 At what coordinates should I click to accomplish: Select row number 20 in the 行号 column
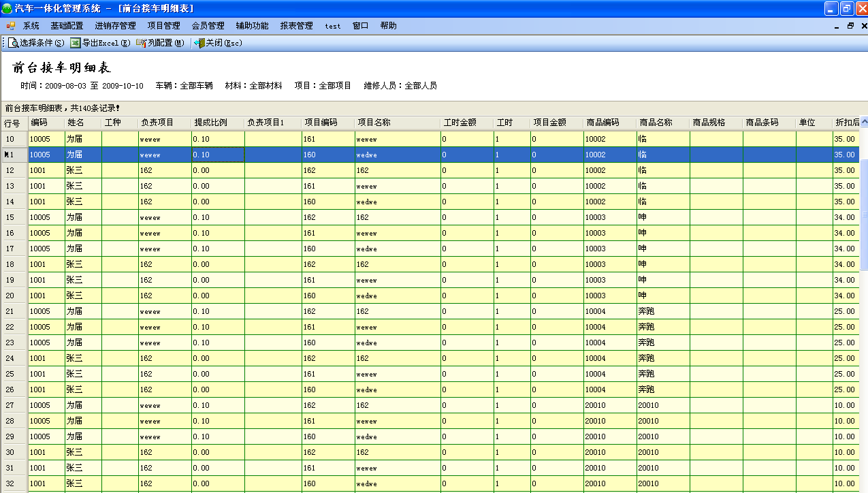(14, 296)
